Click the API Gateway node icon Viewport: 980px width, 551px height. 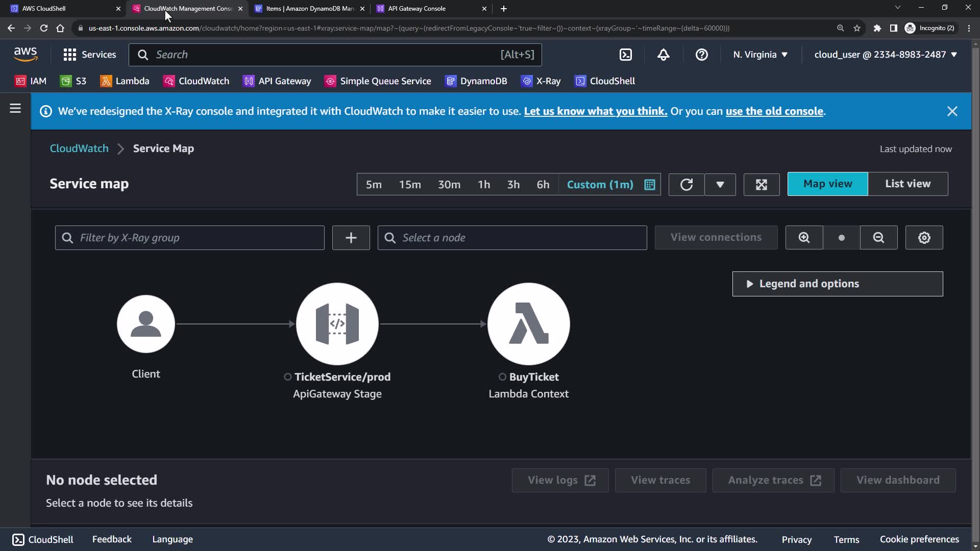[x=337, y=323]
